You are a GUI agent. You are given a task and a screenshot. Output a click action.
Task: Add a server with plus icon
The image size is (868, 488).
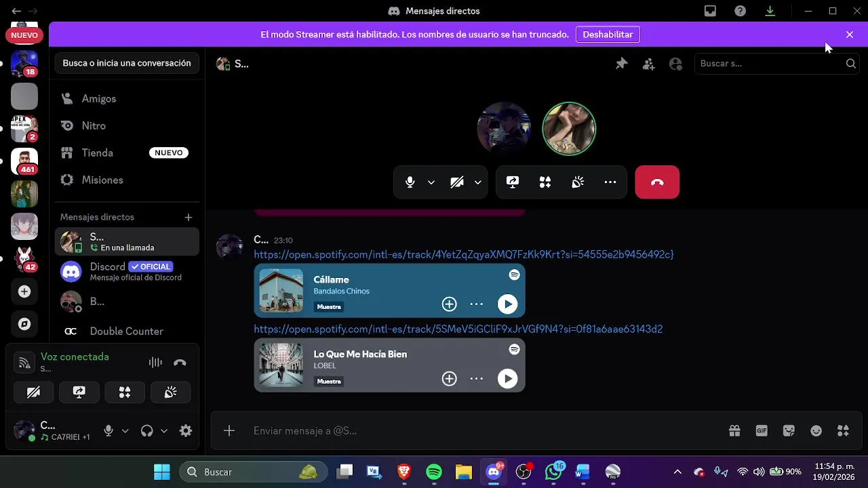24,291
